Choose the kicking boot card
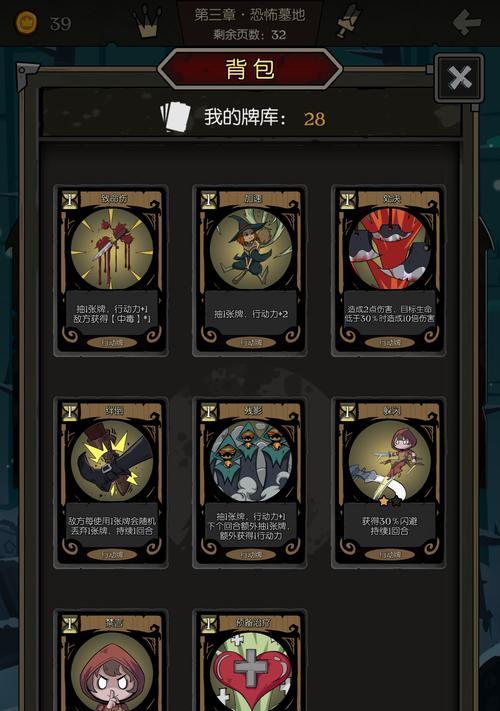This screenshot has width=500, height=711. (111, 483)
